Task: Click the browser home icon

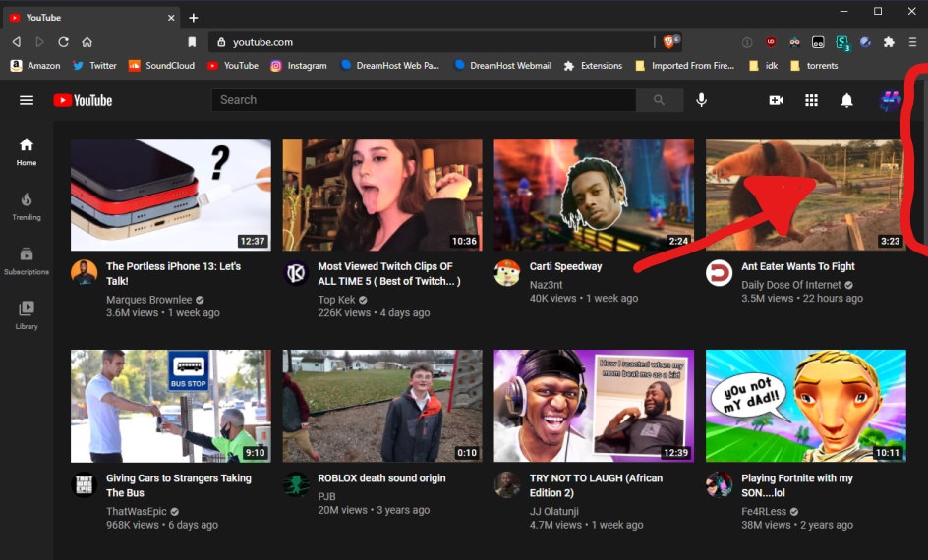Action: point(87,42)
